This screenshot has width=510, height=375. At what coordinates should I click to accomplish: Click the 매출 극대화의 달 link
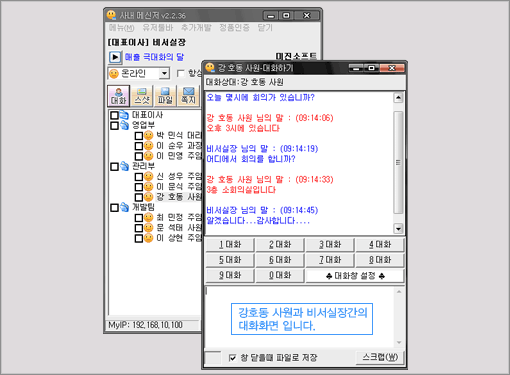click(x=154, y=57)
